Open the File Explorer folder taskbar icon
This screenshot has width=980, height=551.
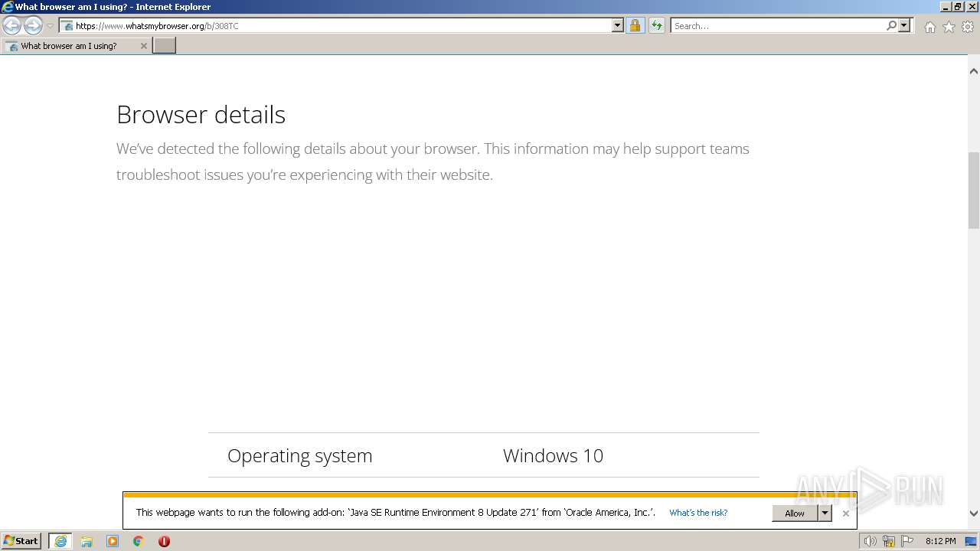87,541
